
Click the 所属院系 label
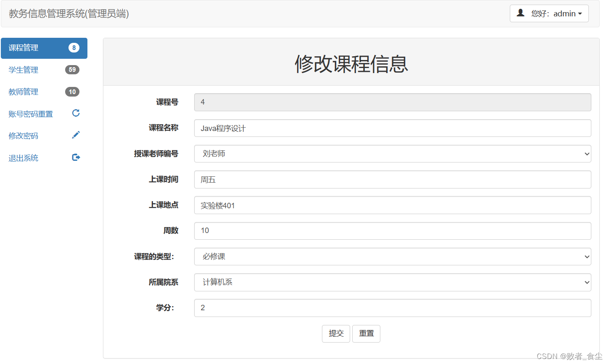click(x=163, y=282)
